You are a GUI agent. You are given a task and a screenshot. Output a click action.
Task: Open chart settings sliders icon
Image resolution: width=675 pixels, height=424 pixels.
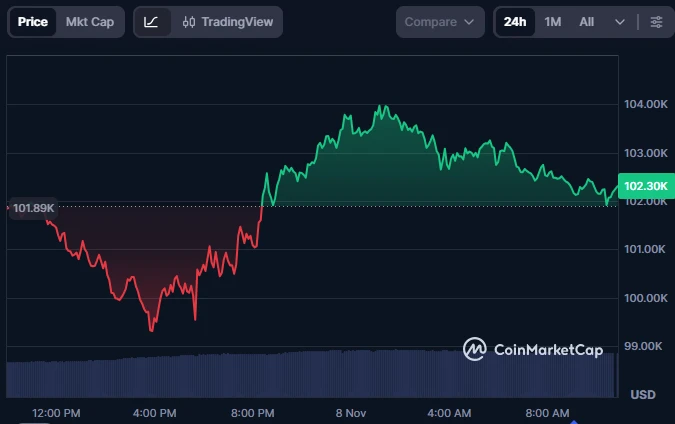pyautogui.click(x=655, y=22)
